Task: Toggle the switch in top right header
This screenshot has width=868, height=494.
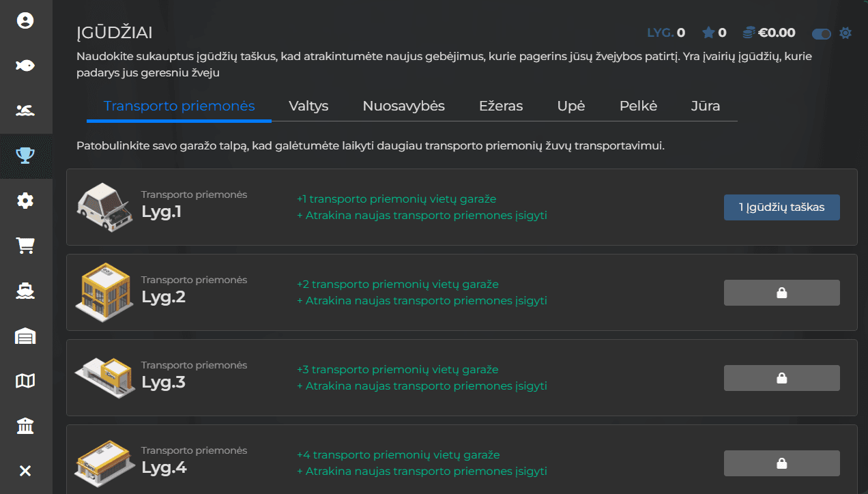Action: coord(822,33)
